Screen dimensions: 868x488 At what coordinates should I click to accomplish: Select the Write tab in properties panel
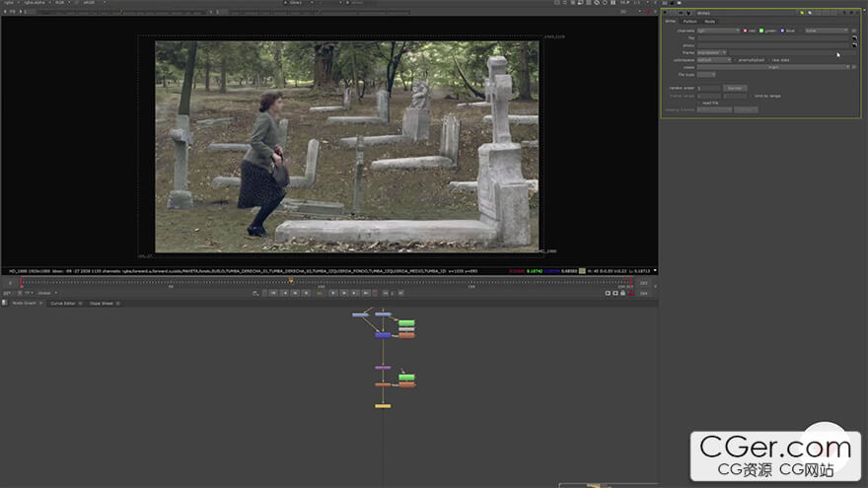[x=671, y=21]
